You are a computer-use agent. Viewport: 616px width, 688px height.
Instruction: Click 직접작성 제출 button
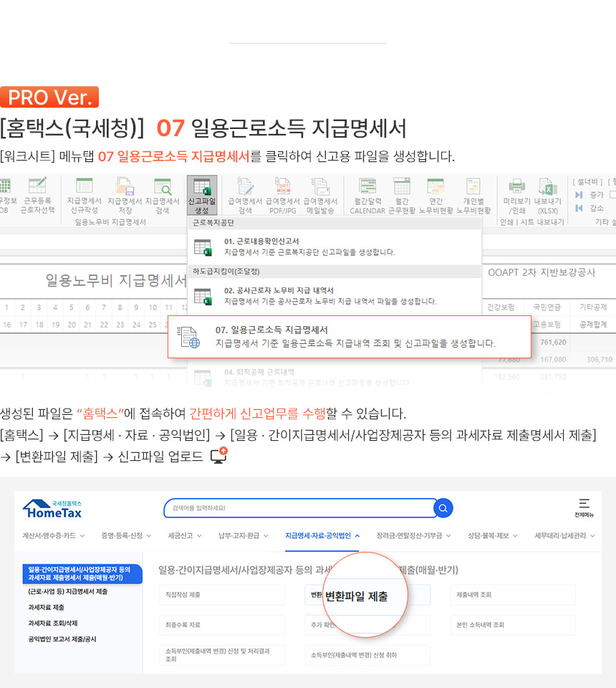222,595
